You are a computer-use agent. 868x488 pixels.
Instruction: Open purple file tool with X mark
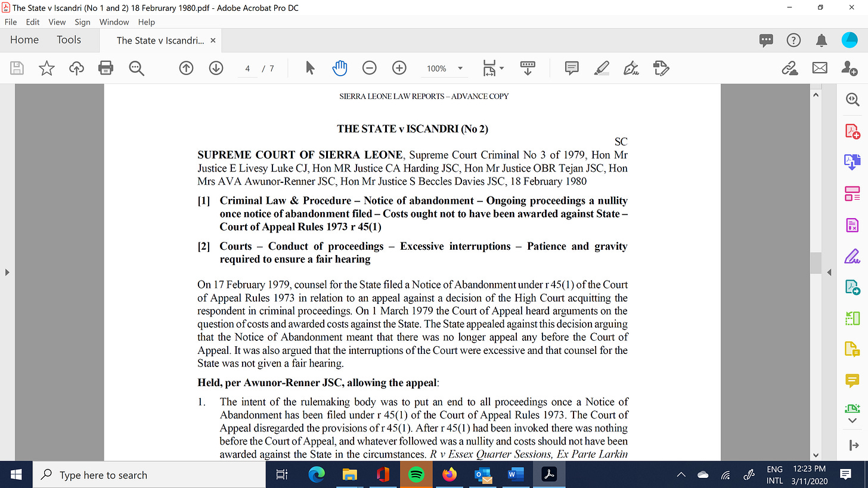click(x=852, y=225)
